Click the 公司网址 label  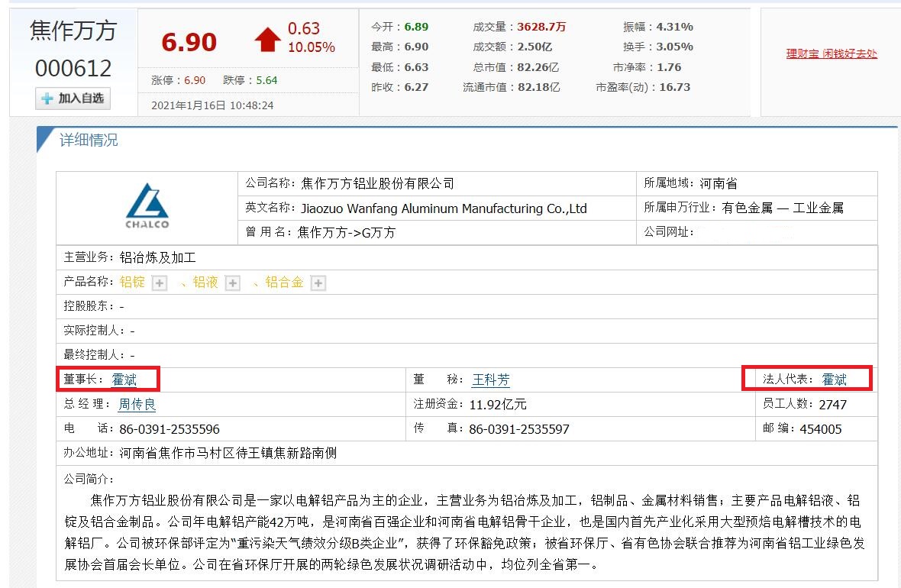pos(668,231)
